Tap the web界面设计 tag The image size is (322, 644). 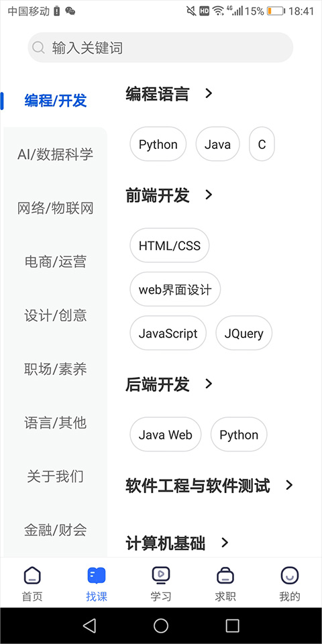(x=175, y=289)
